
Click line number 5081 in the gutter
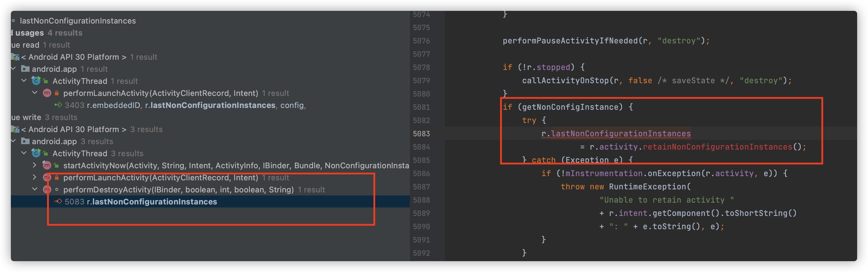point(422,107)
